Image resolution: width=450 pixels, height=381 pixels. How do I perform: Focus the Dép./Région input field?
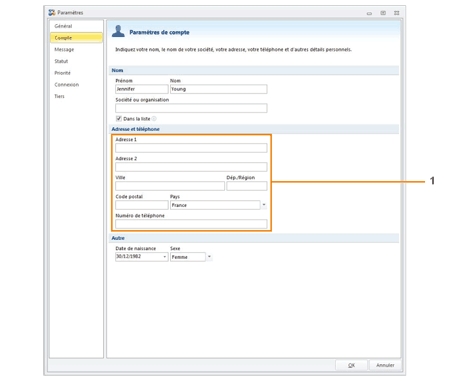point(247,186)
